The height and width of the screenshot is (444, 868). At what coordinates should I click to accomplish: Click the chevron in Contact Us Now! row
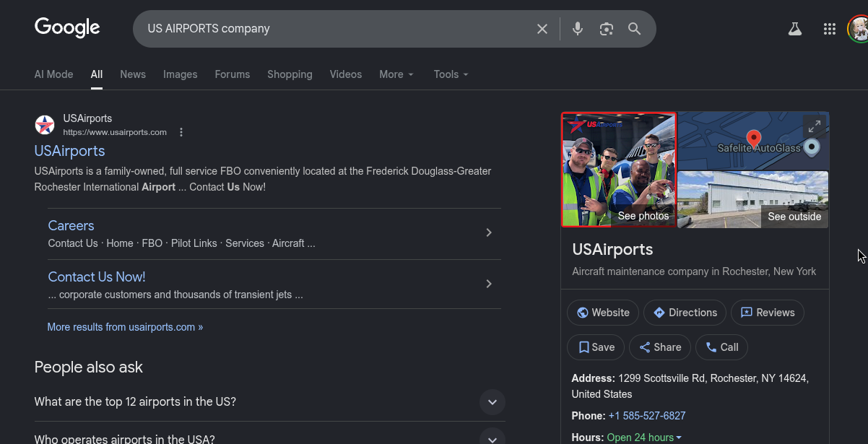pos(489,284)
